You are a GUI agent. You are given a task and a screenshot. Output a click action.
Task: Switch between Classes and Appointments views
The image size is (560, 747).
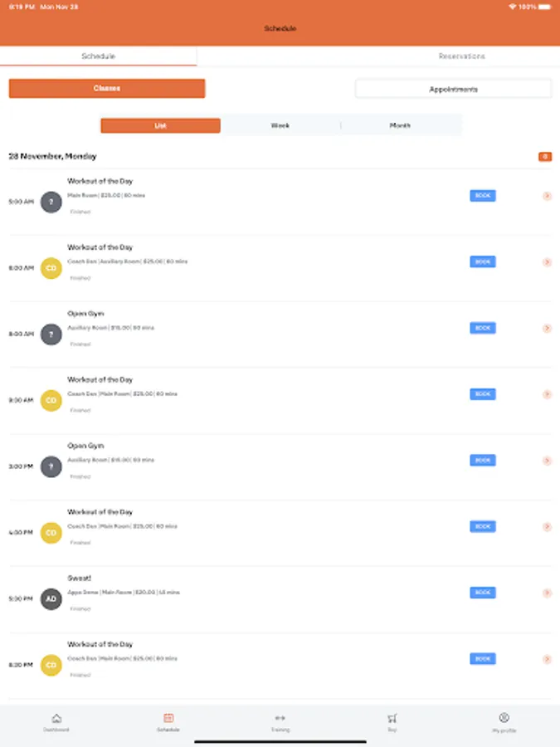click(454, 88)
